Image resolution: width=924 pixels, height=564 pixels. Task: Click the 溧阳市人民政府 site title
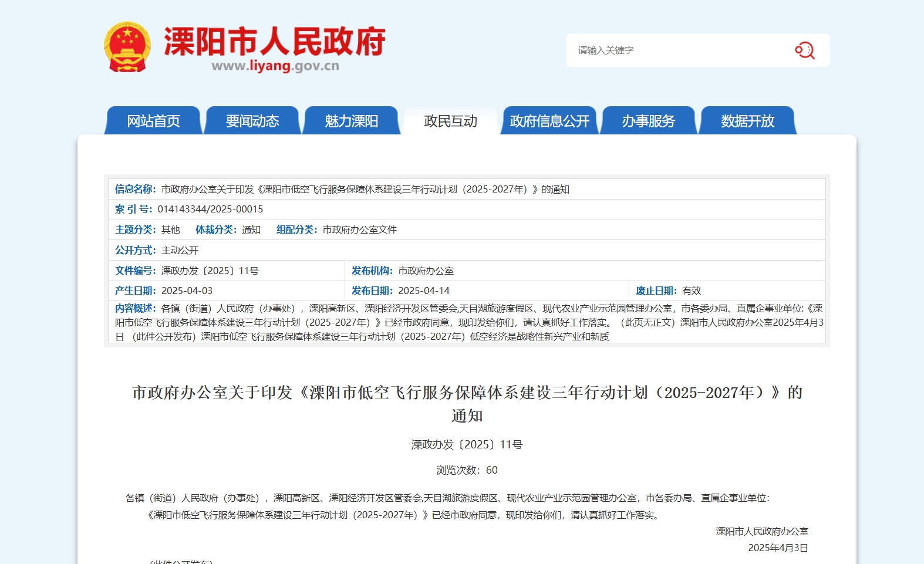coord(274,41)
